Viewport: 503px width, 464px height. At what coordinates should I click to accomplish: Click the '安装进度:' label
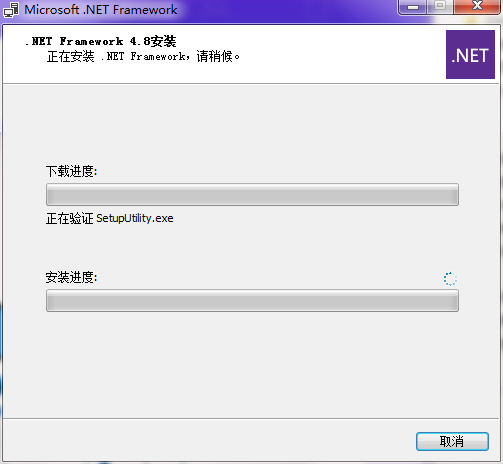click(x=71, y=277)
